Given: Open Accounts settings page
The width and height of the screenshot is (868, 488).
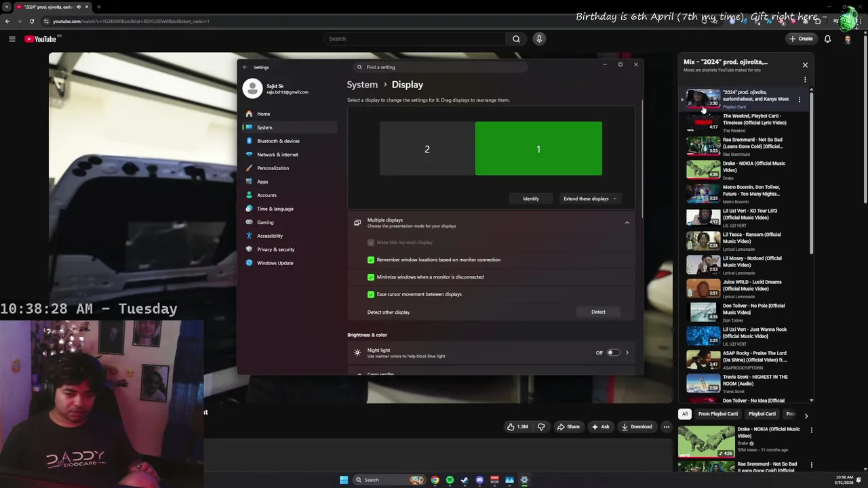Looking at the screenshot, I should (x=267, y=195).
